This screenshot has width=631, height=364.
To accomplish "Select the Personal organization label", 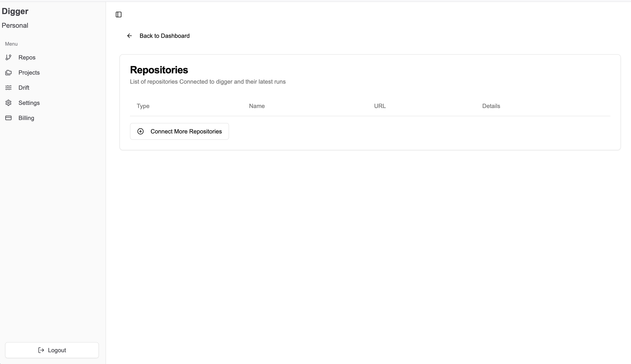I will pyautogui.click(x=15, y=25).
